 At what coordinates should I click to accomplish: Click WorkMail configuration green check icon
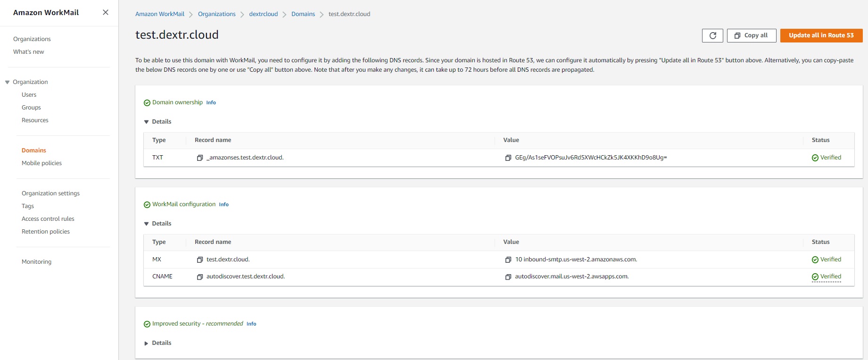coord(147,205)
